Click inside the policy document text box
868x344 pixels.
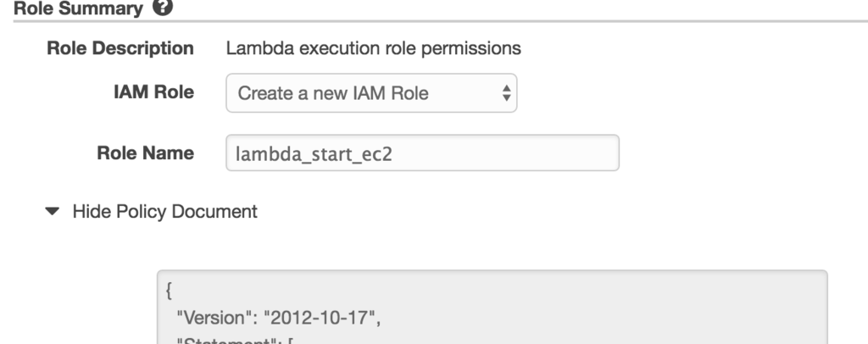point(492,309)
